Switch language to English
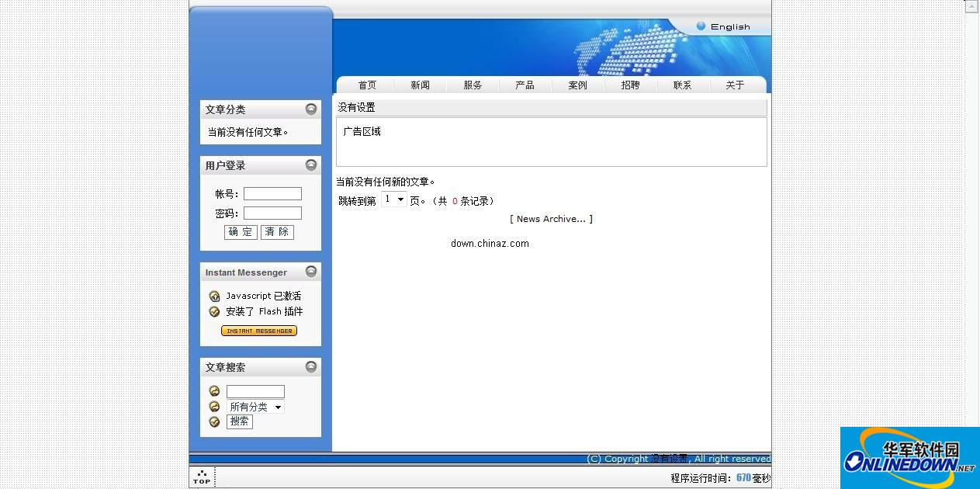 click(730, 26)
